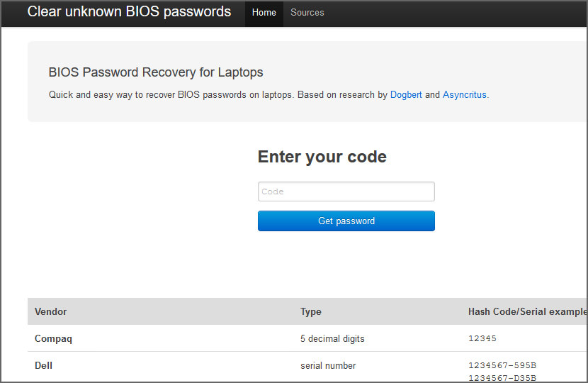588x383 pixels.
Task: Click the Hash Code/Serial example column header
Action: pos(528,311)
